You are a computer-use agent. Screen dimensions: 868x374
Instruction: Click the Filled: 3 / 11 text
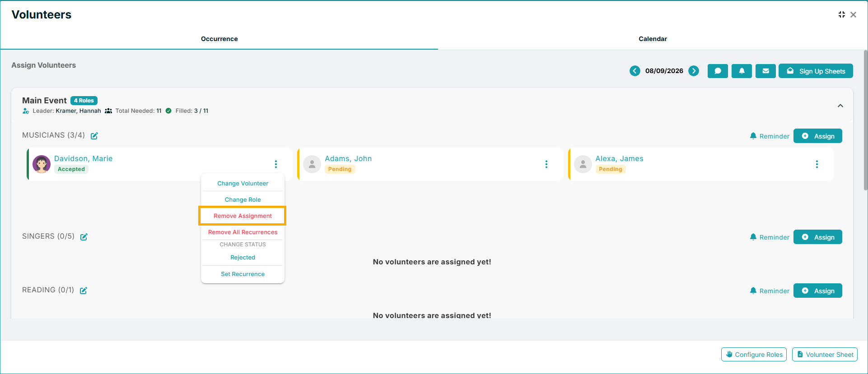(191, 111)
